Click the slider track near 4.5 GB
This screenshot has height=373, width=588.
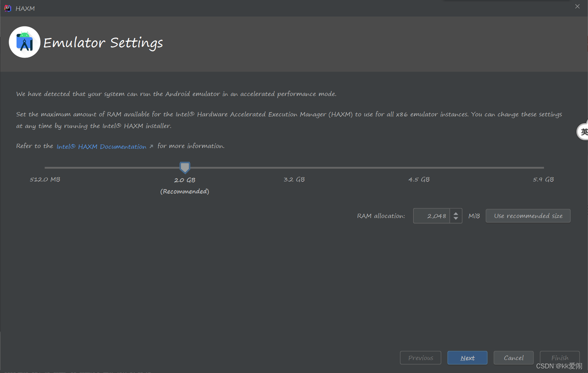click(x=419, y=168)
